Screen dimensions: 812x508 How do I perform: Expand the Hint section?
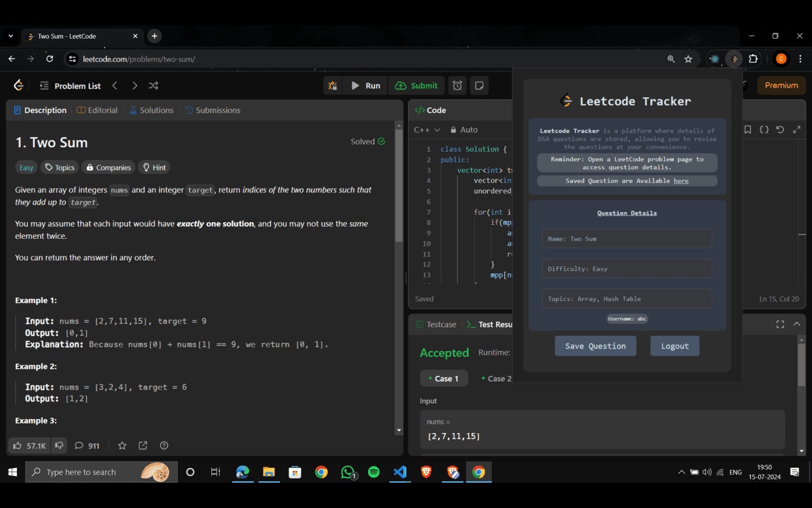(154, 168)
